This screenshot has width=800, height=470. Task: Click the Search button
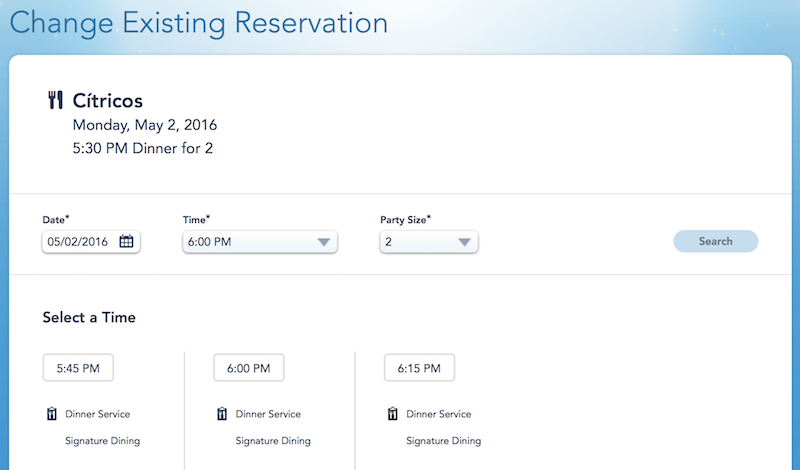pyautogui.click(x=715, y=241)
